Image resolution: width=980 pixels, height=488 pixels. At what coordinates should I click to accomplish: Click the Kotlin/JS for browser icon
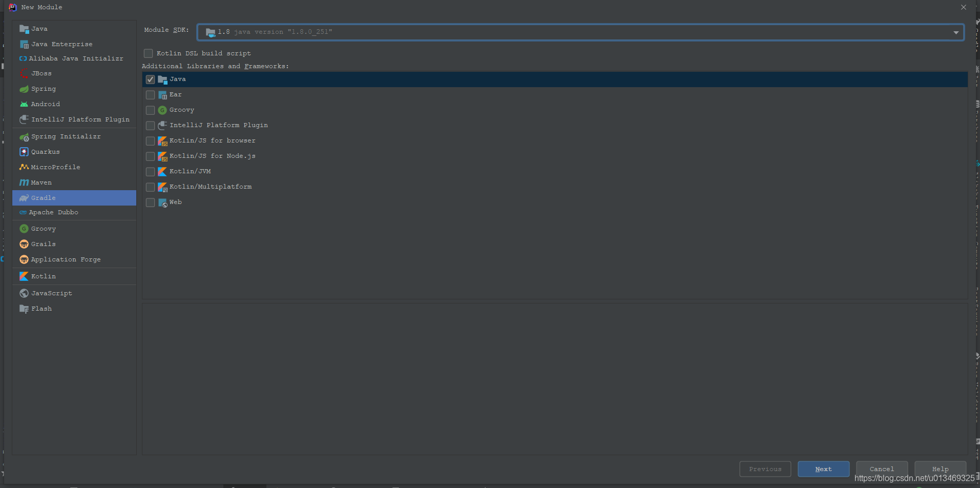(163, 141)
